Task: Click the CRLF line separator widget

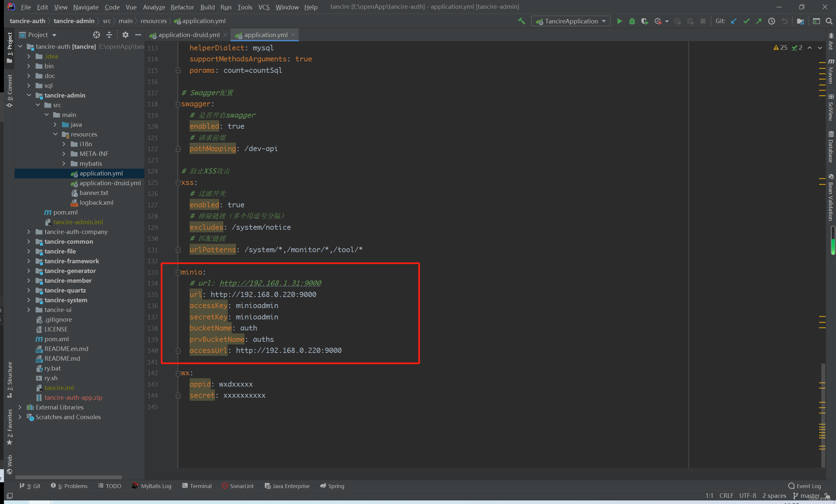Action: [726, 496]
